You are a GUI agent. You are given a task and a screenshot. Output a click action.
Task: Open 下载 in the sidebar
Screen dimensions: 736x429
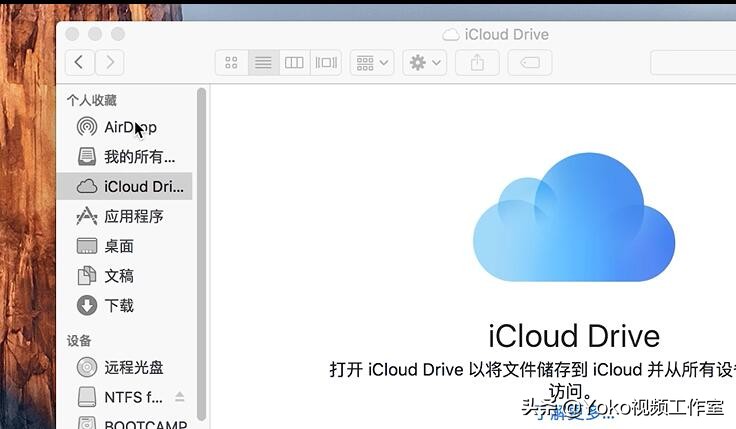click(x=124, y=306)
